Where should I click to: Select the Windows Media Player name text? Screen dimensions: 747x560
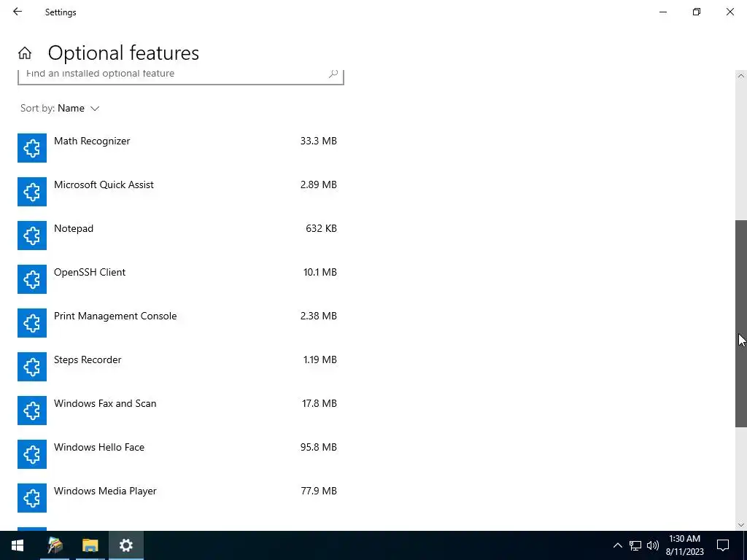point(105,491)
